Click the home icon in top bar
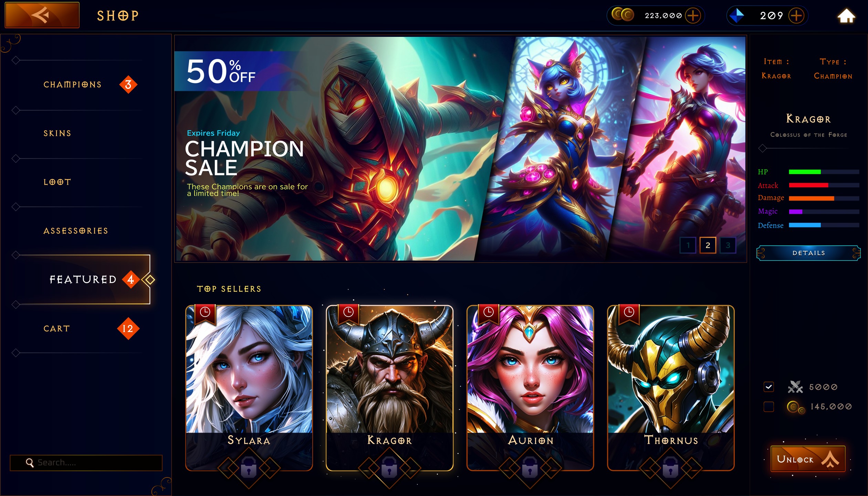 [846, 16]
